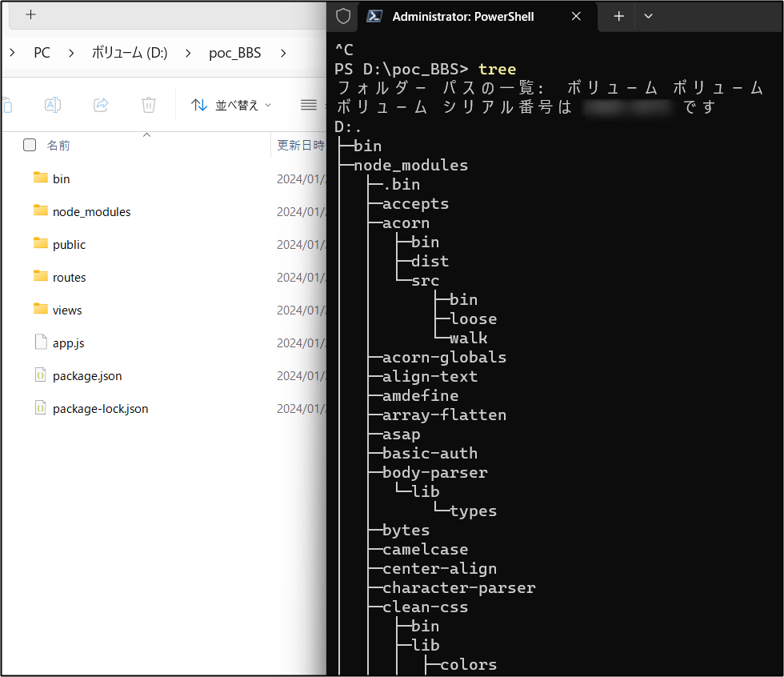Select the routes folder
This screenshot has width=784, height=677.
69,278
